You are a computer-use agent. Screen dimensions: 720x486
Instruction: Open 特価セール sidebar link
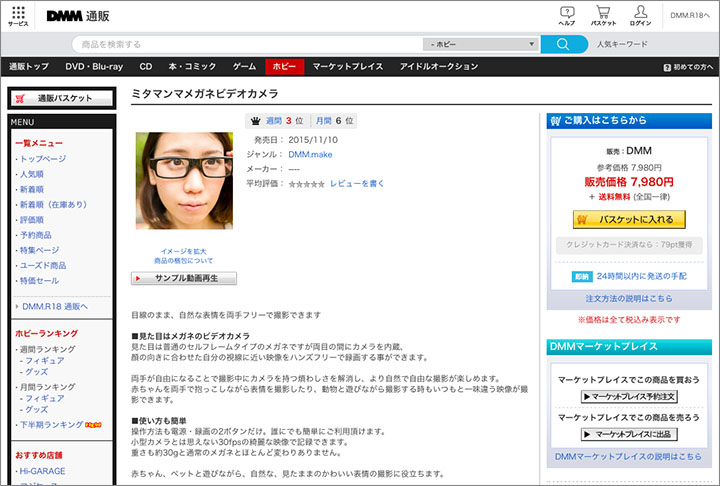click(39, 281)
